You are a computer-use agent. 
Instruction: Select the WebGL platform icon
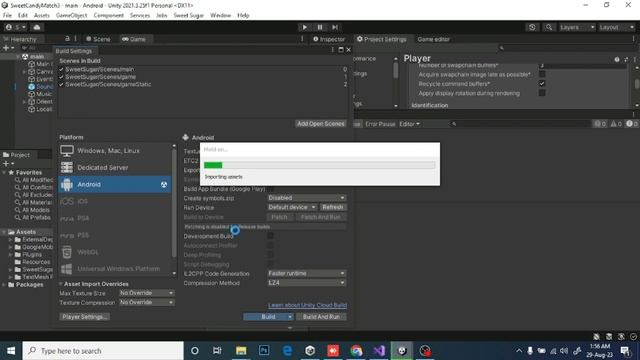click(x=67, y=252)
